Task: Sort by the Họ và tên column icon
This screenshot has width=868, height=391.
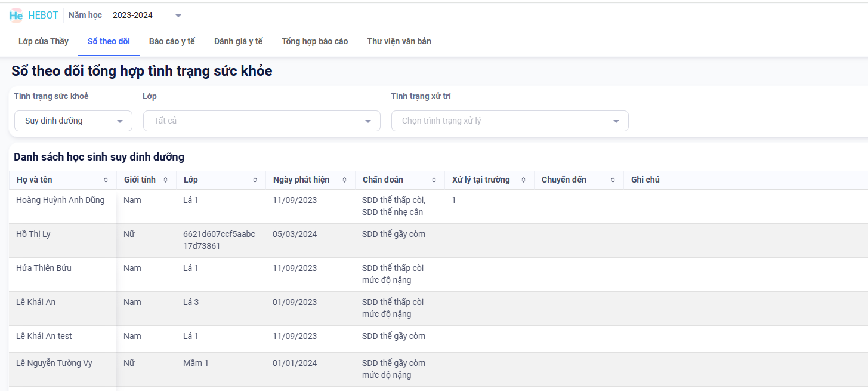Action: tap(106, 180)
